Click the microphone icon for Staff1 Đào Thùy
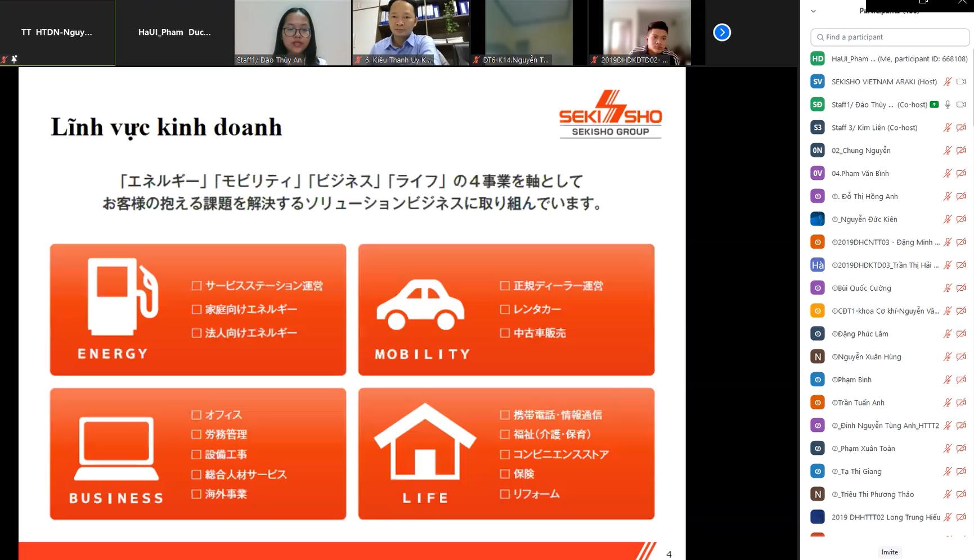Screen dimensions: 974x560 [948, 105]
